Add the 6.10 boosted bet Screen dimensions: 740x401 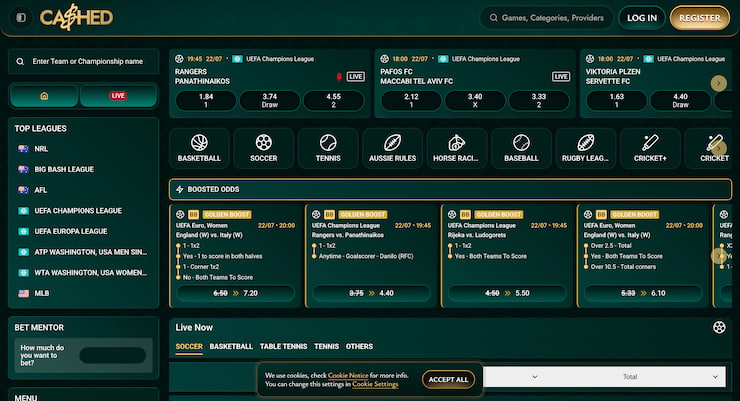pos(643,293)
